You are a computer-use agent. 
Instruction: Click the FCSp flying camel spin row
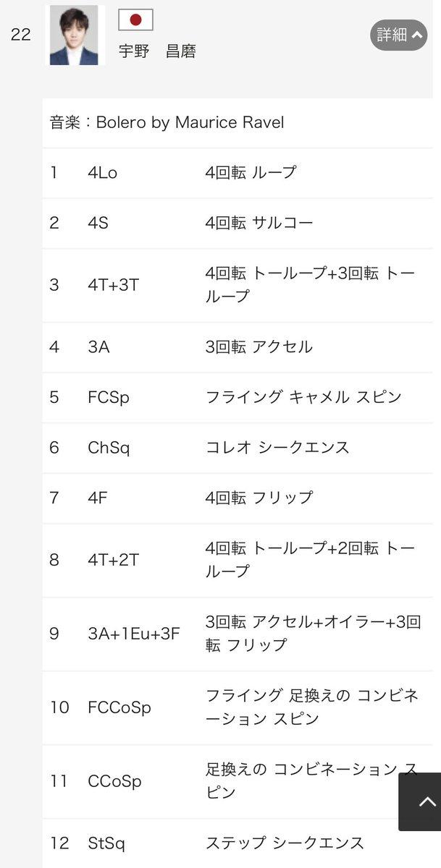coord(238,397)
